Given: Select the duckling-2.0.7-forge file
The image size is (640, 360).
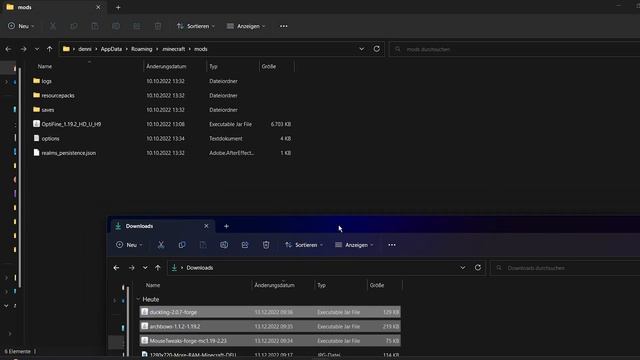Looking at the screenshot, I should pyautogui.click(x=270, y=312).
